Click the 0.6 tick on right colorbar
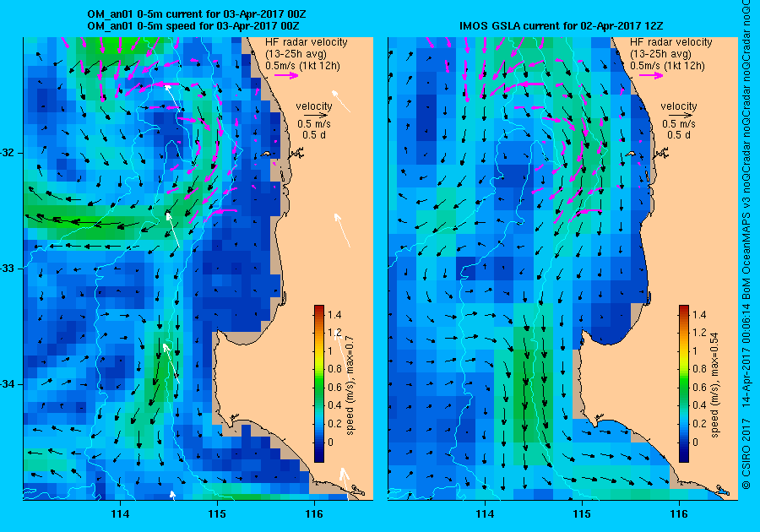The image size is (760, 532). (699, 387)
